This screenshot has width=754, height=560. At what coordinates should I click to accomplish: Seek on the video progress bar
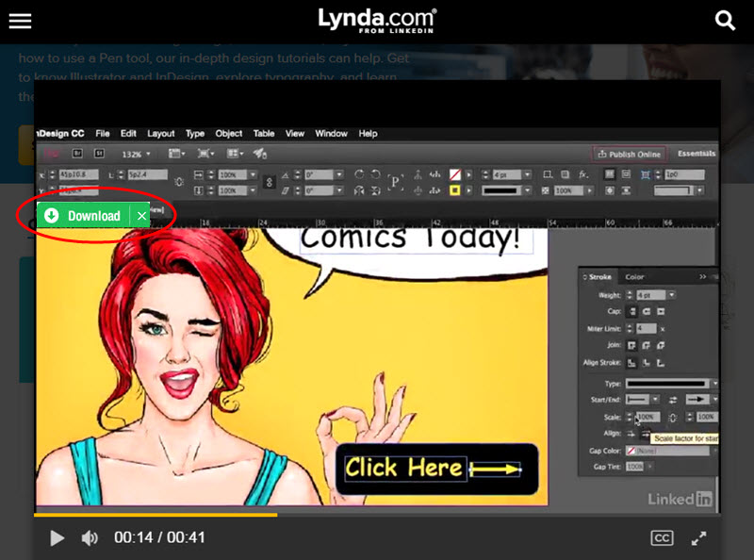pyautogui.click(x=377, y=515)
